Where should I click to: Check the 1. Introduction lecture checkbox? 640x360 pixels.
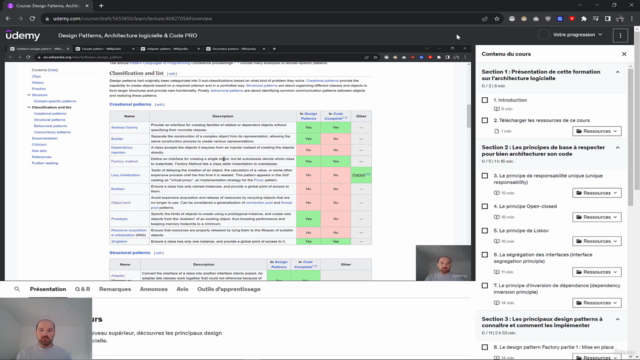point(485,100)
